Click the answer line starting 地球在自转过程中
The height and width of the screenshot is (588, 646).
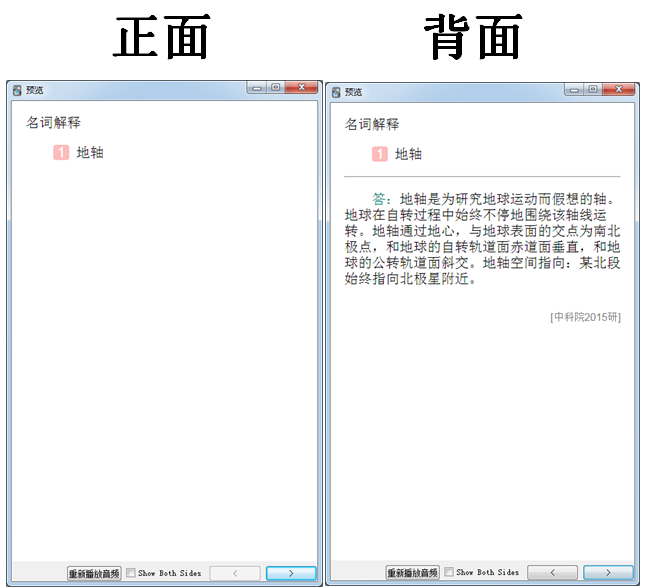point(475,215)
